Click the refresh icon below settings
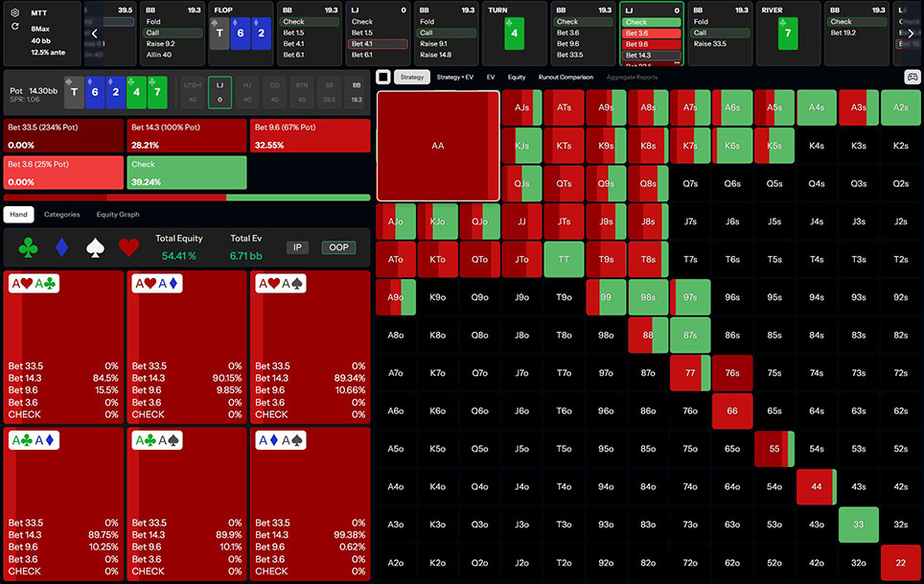Image resolution: width=924 pixels, height=584 pixels. 15,27
